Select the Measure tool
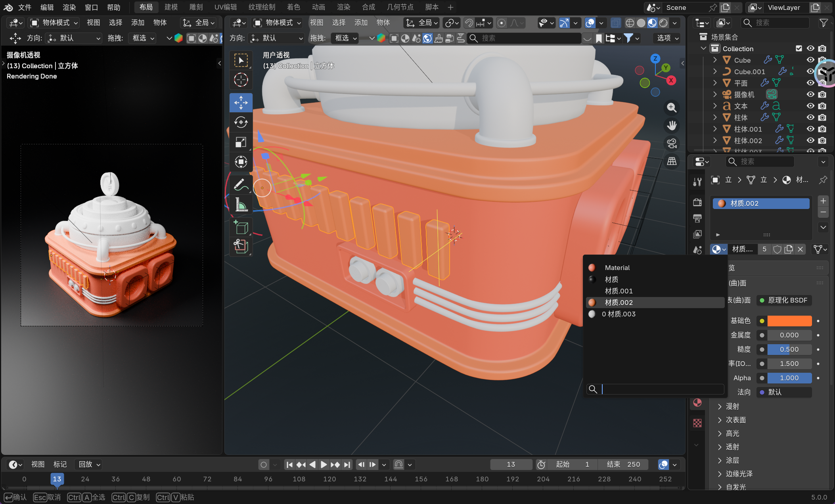835x504 pixels. coord(241,205)
